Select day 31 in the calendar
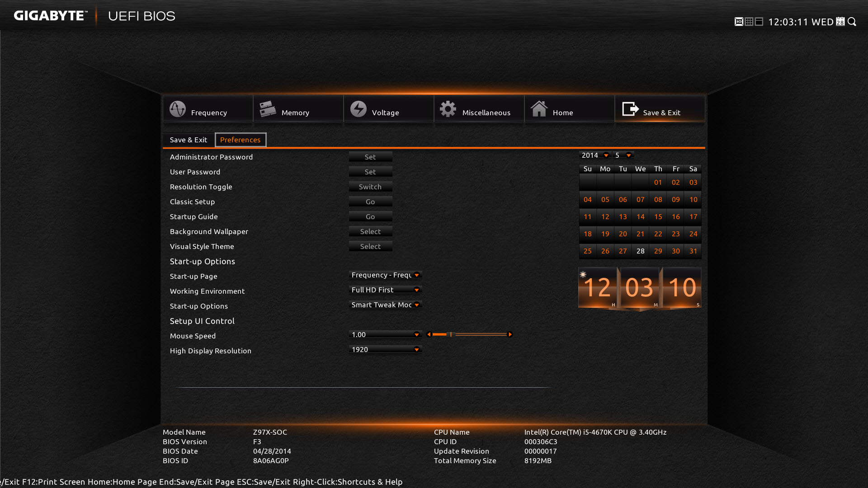 point(693,251)
